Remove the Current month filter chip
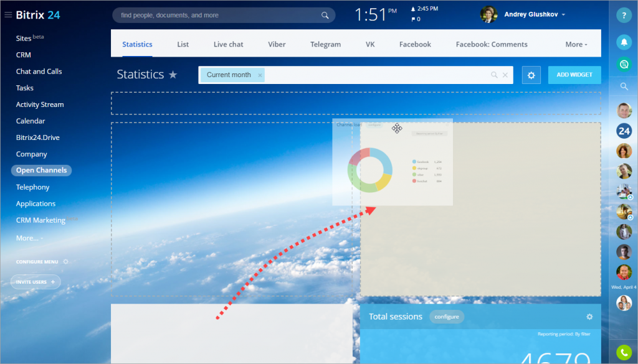The width and height of the screenshot is (638, 364). click(260, 75)
